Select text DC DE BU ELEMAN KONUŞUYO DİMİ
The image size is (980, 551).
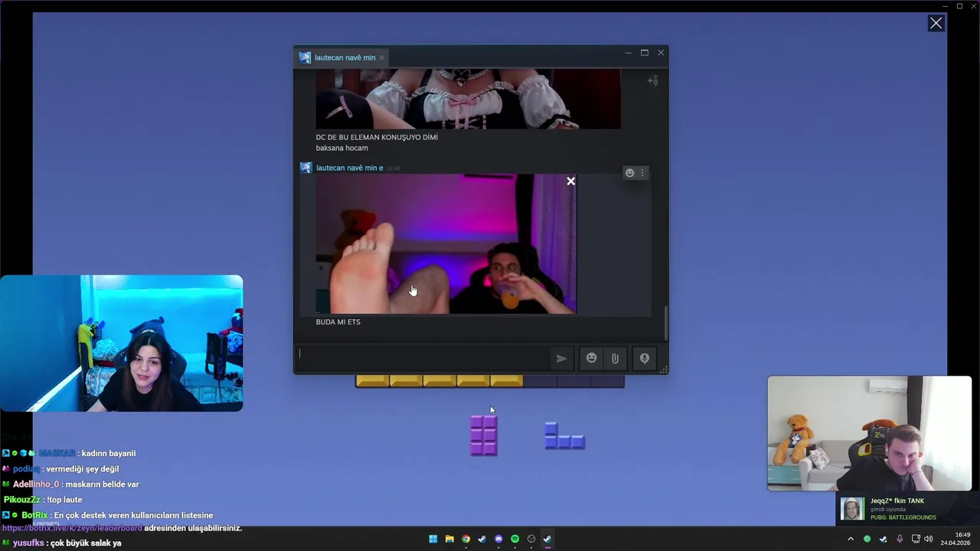(377, 138)
